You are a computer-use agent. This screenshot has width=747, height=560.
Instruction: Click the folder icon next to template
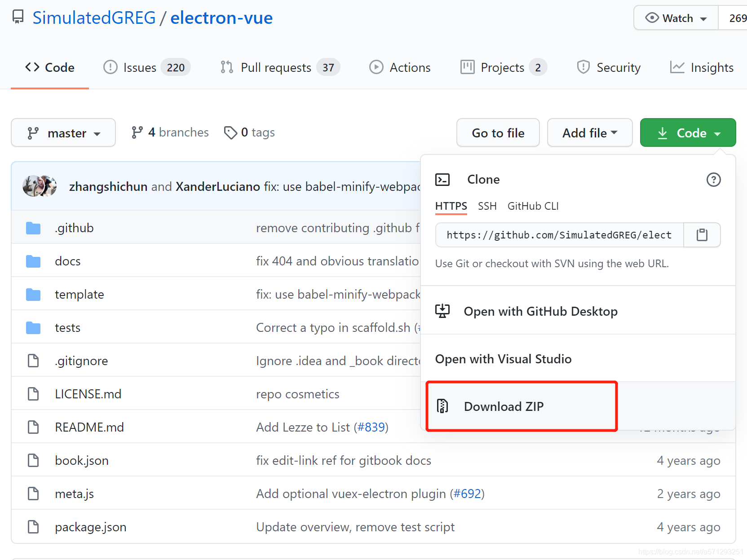pyautogui.click(x=33, y=295)
